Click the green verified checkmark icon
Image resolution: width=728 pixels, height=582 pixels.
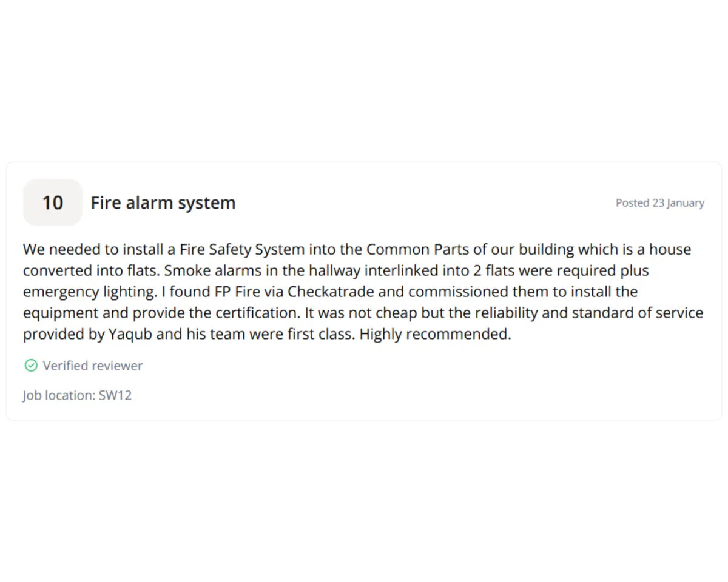pos(31,366)
